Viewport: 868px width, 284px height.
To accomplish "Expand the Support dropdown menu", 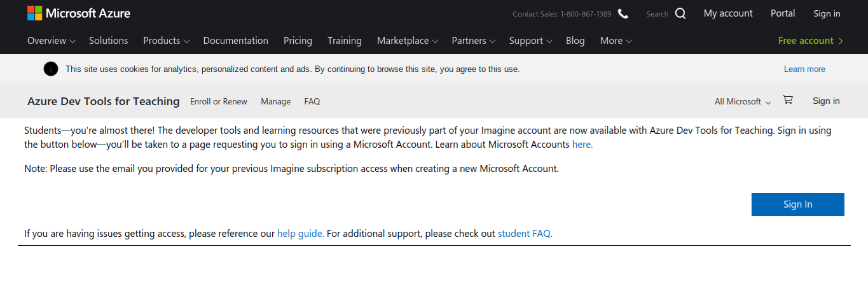I will click(530, 41).
